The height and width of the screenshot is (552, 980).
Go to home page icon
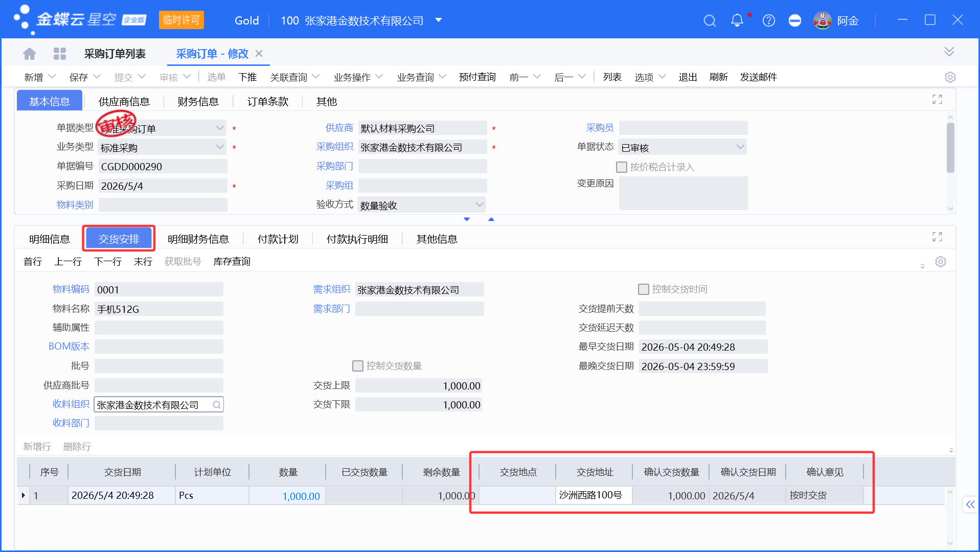tap(30, 54)
